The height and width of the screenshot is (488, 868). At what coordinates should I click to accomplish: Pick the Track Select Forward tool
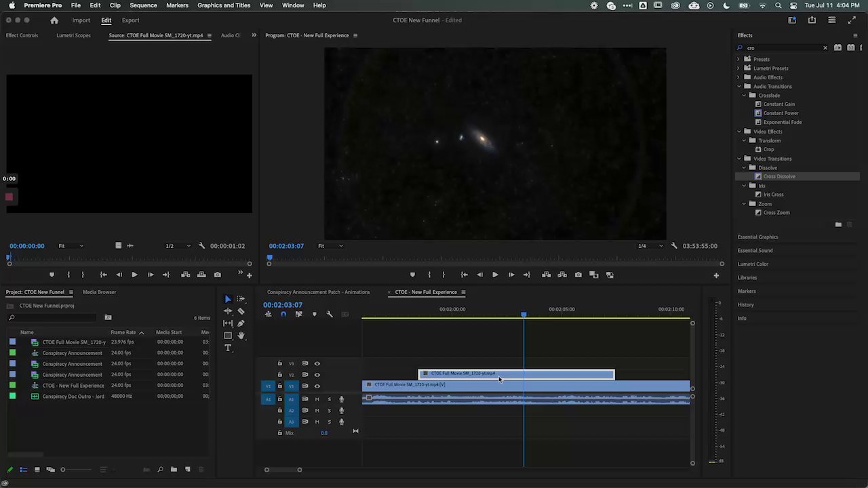pos(241,299)
